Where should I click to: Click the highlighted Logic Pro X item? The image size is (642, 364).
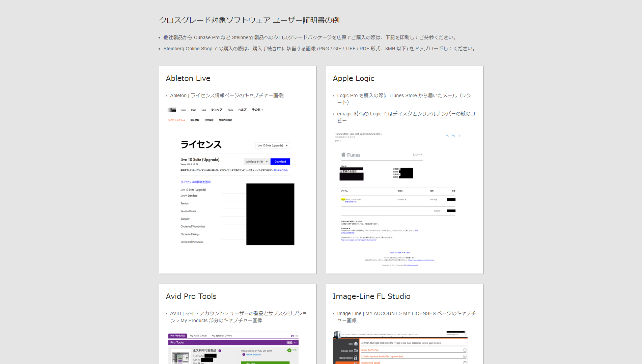(x=352, y=199)
